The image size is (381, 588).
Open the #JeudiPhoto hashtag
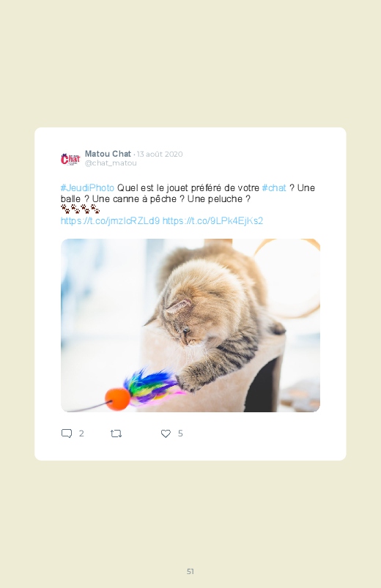pos(87,188)
